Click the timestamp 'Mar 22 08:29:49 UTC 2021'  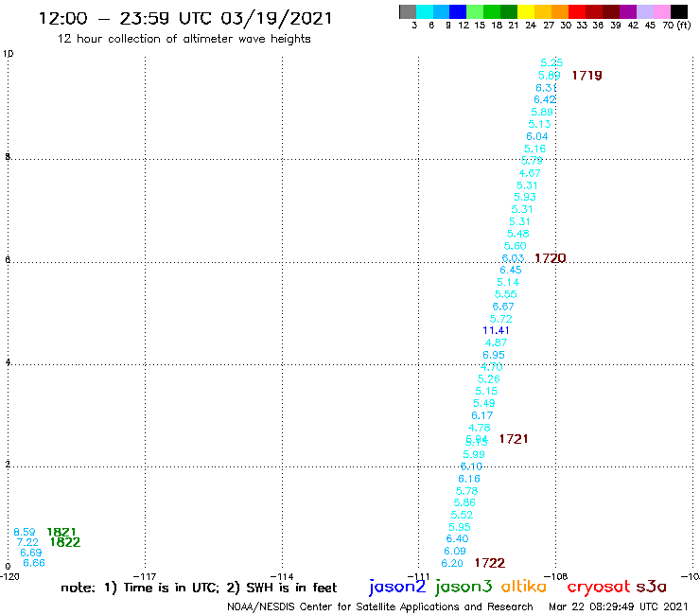tap(619, 606)
